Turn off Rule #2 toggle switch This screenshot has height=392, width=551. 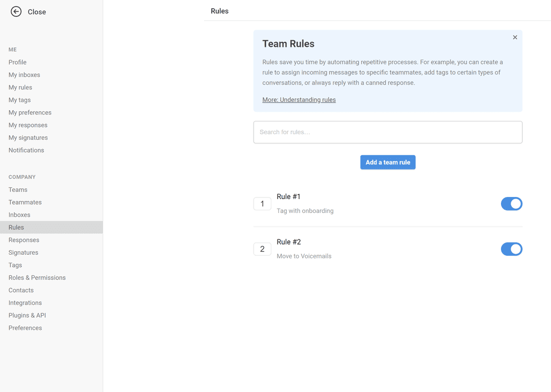tap(511, 249)
